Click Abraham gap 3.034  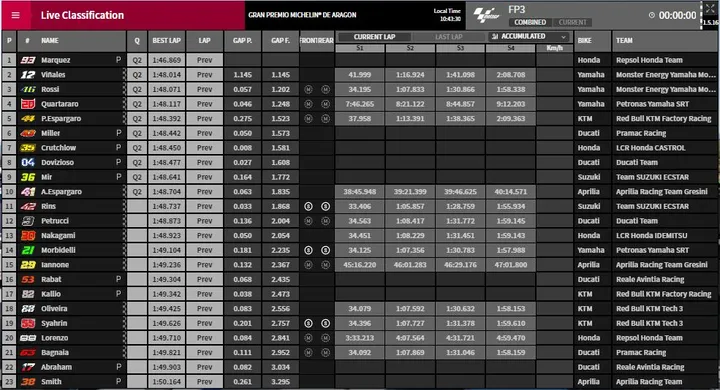tap(280, 367)
